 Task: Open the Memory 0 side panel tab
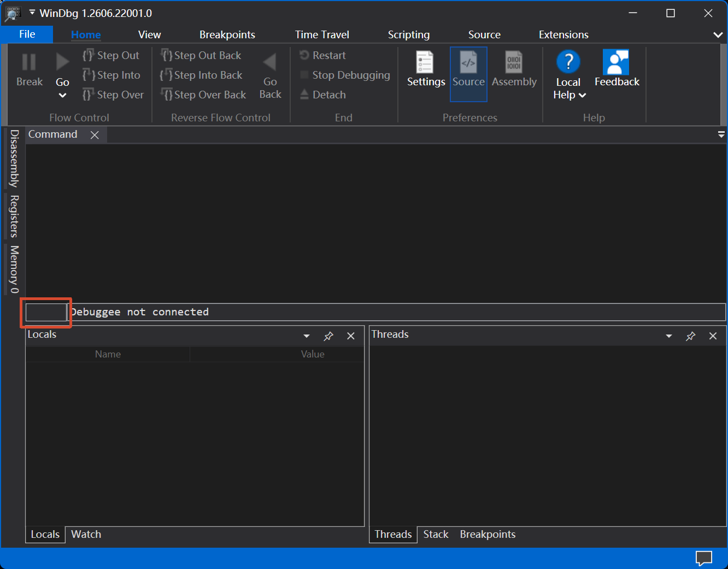(x=15, y=269)
